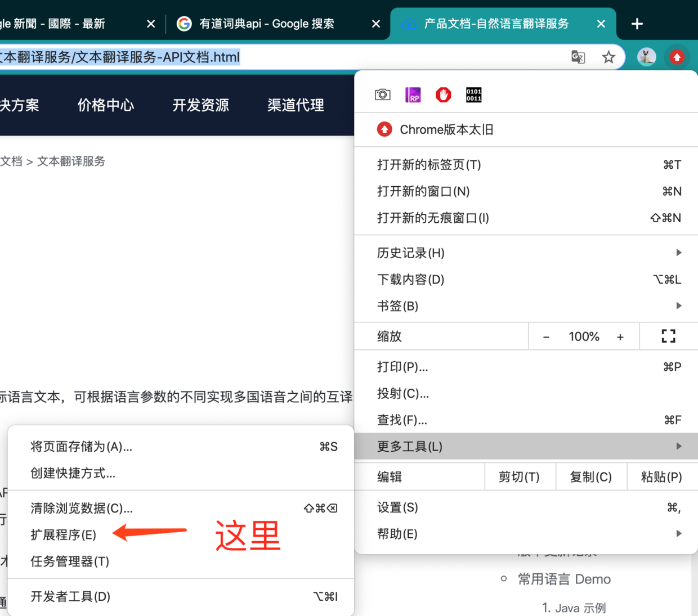Decrease page zoom with minus control

click(x=546, y=336)
